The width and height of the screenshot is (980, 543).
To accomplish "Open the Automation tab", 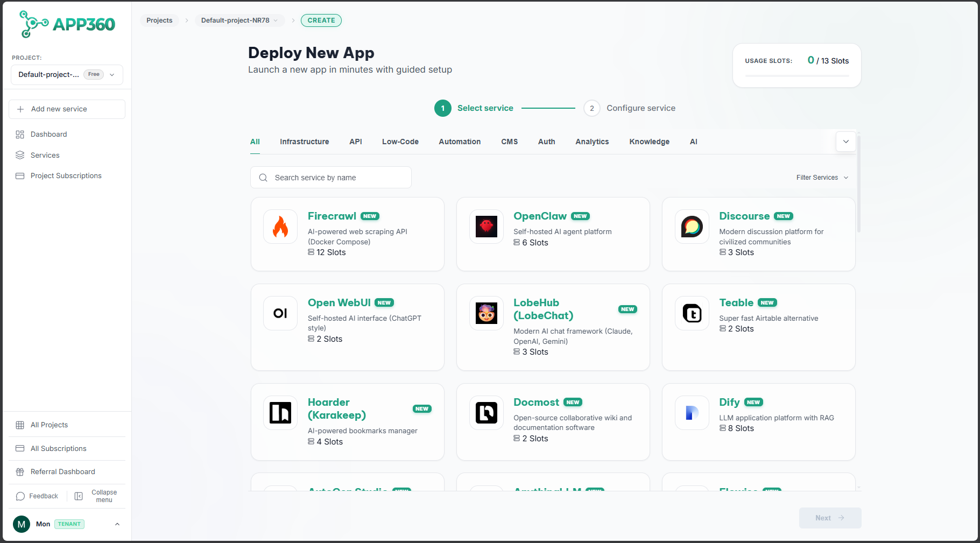I will point(460,142).
